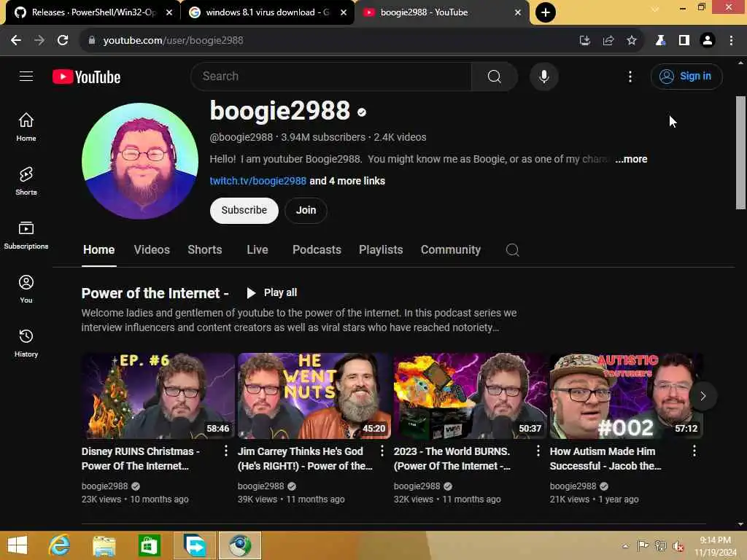Open Subscriptions in the sidebar
The width and height of the screenshot is (747, 560).
tap(26, 236)
